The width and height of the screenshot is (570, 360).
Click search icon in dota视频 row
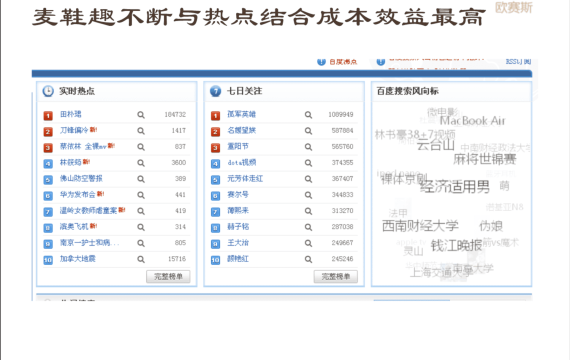[308, 163]
